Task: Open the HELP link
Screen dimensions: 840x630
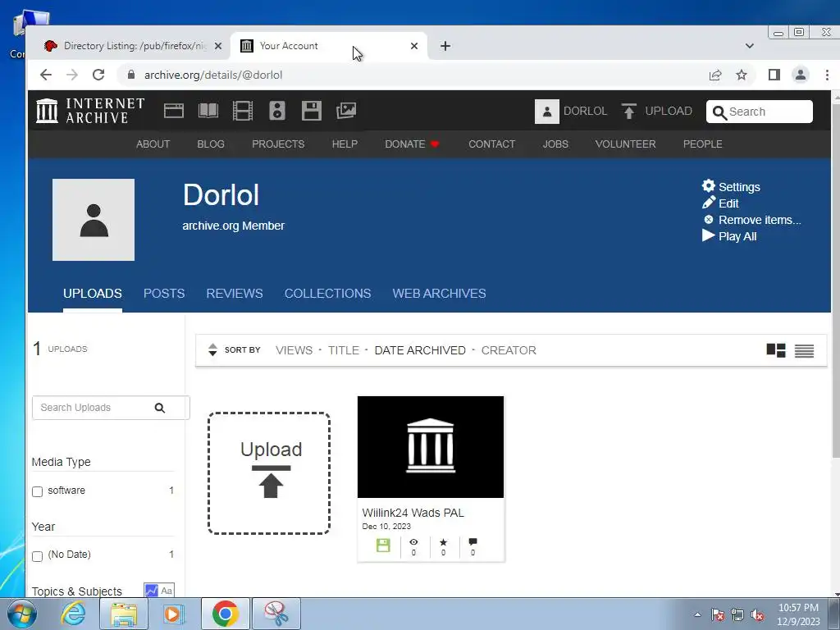Action: tap(345, 144)
